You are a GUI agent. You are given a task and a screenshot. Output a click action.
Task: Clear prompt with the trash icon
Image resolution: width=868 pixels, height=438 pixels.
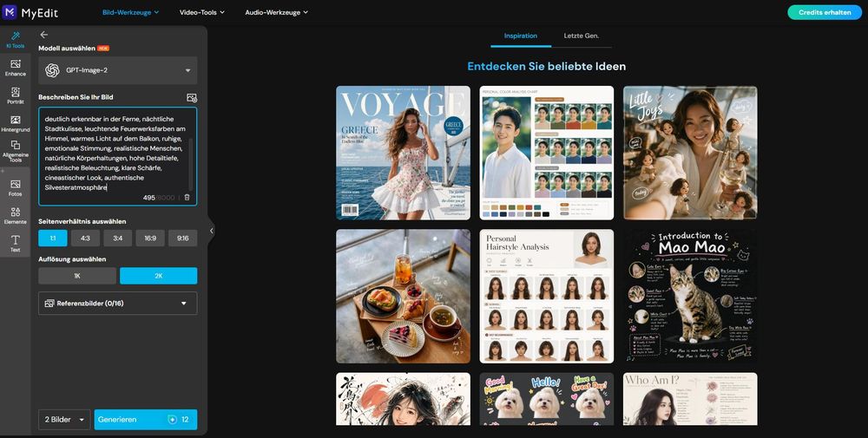click(x=187, y=198)
